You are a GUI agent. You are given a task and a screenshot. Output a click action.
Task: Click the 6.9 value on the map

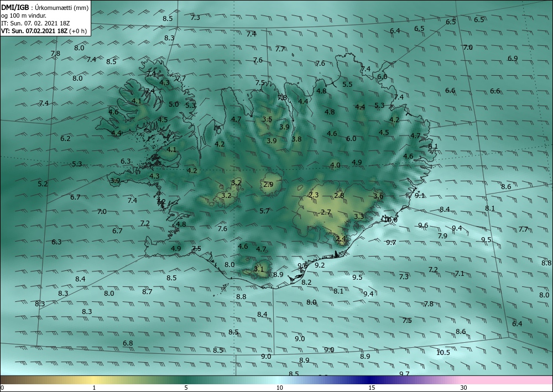point(513,58)
